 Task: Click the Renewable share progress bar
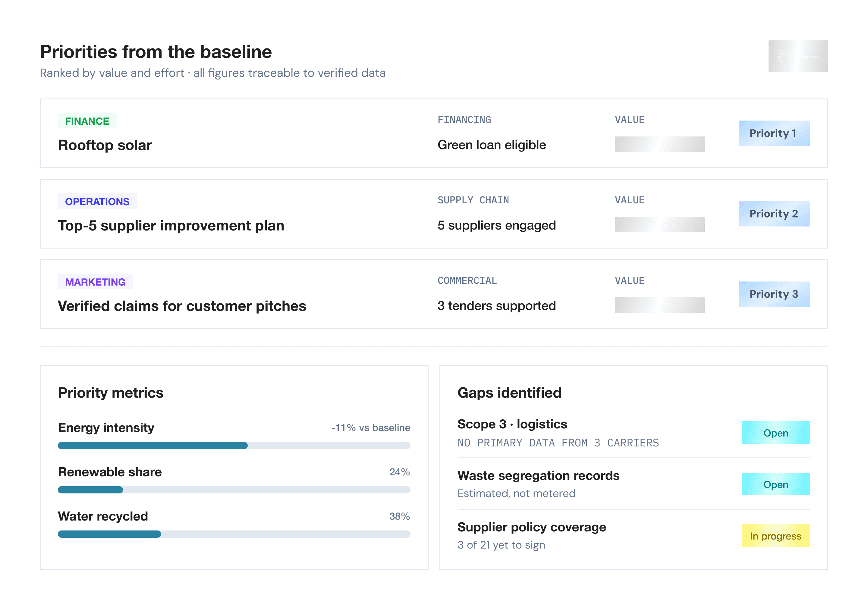234,490
